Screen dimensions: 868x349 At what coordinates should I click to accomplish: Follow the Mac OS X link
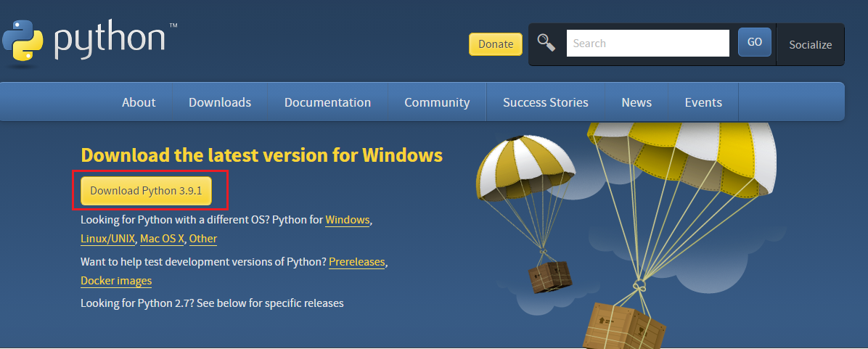(x=162, y=239)
